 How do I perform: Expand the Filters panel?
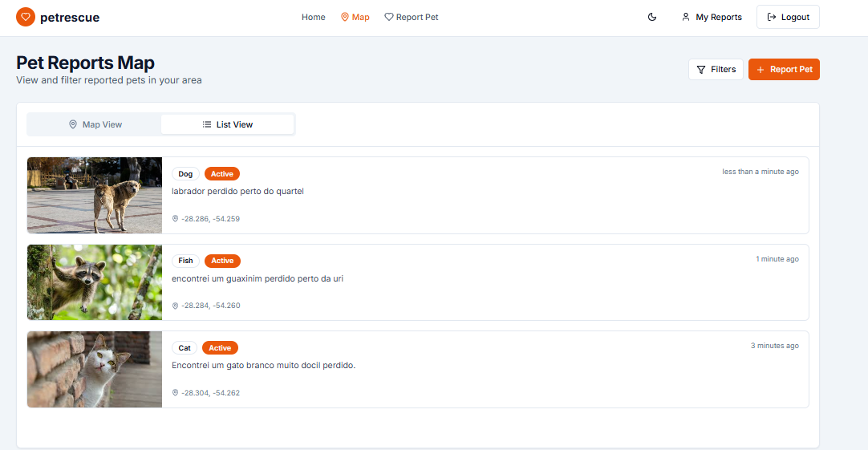[716, 70]
